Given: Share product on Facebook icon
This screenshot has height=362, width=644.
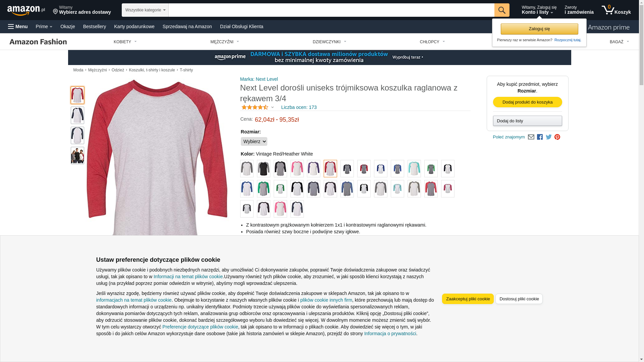Looking at the screenshot, I should click(540, 137).
